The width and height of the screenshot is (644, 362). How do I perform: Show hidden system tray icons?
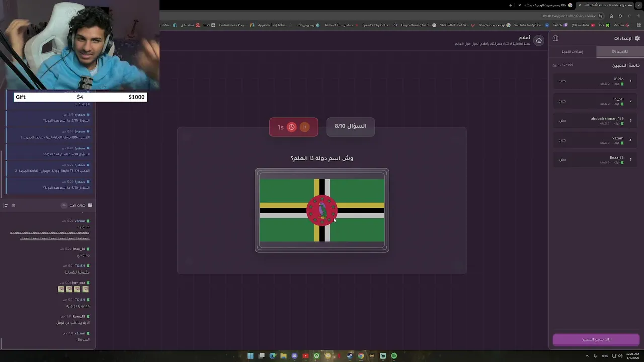(x=587, y=356)
